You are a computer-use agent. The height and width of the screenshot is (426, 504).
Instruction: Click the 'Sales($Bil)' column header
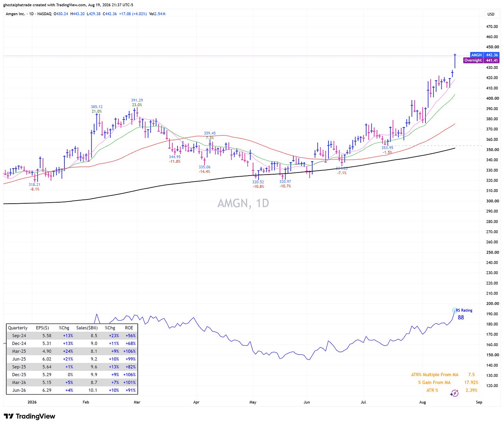coord(87,328)
